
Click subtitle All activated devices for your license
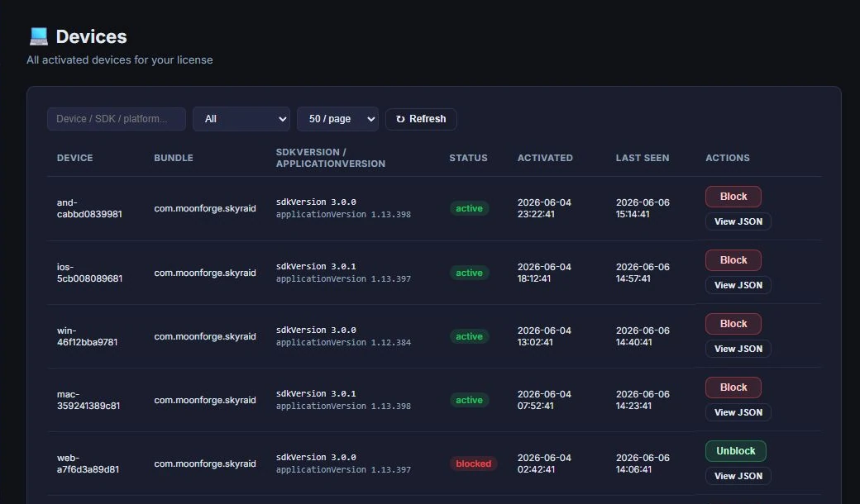point(120,59)
